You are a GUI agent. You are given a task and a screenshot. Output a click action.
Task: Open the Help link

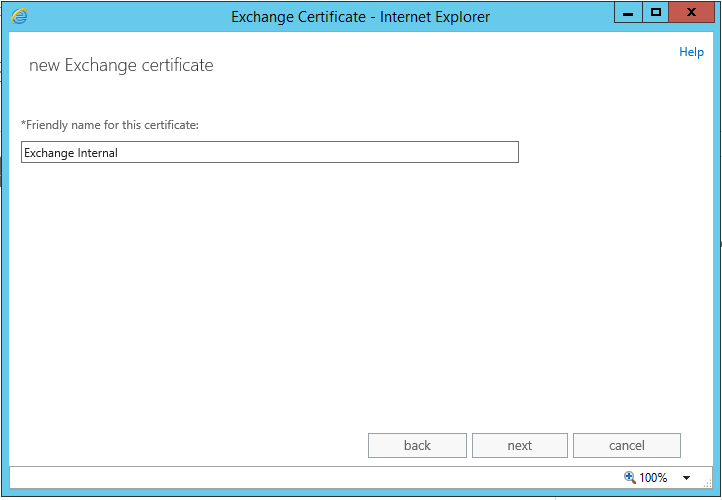click(x=691, y=52)
